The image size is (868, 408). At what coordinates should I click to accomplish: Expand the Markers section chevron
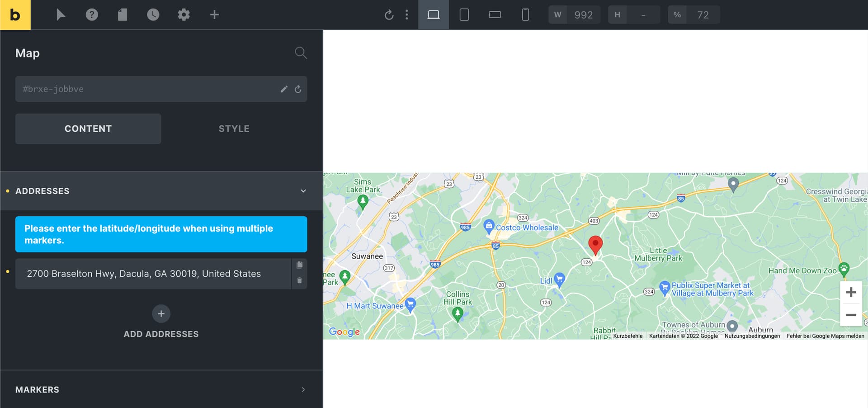point(303,389)
